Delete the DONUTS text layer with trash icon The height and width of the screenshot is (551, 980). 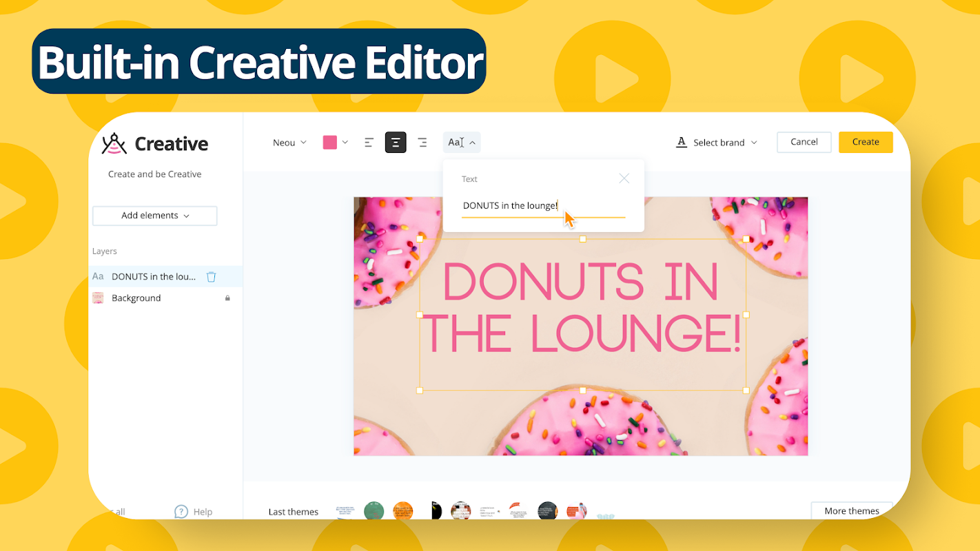pyautogui.click(x=212, y=277)
